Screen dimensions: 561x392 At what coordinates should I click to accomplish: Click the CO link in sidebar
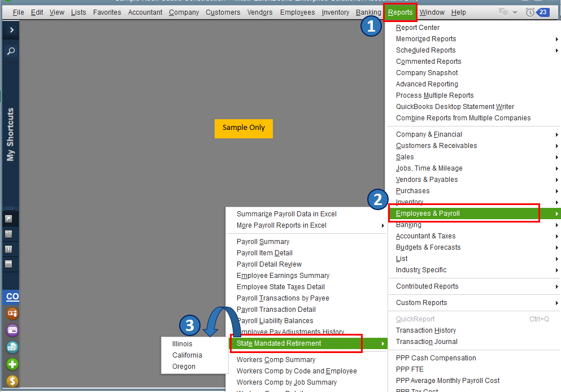click(12, 297)
